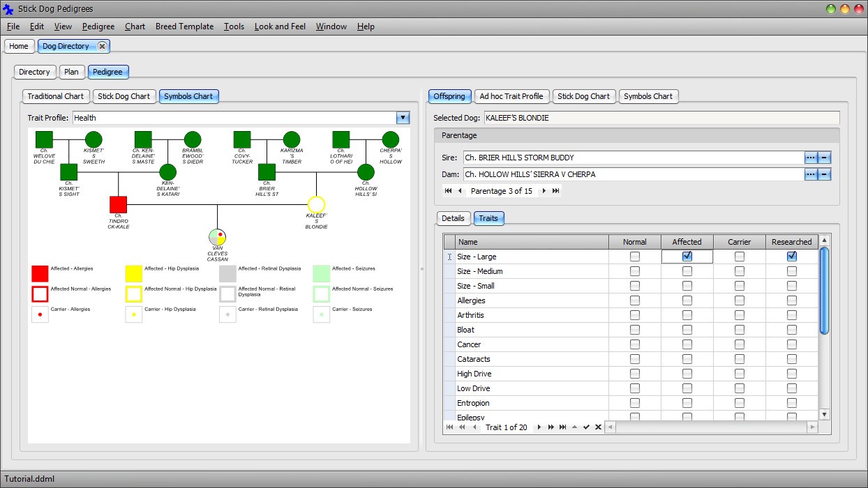
Task: Open the Trait Profile dropdown
Action: tap(403, 118)
